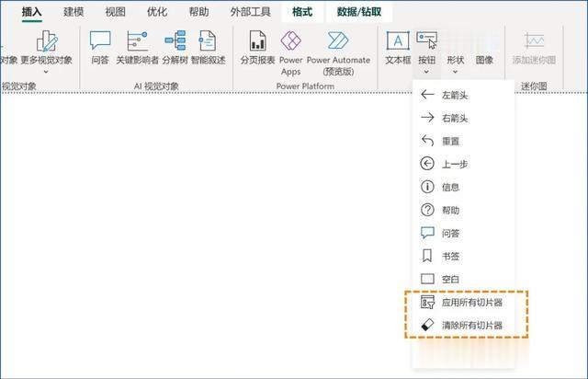
Task: Expand the 更多视觉对象 dropdown chevron
Action: tap(46, 72)
